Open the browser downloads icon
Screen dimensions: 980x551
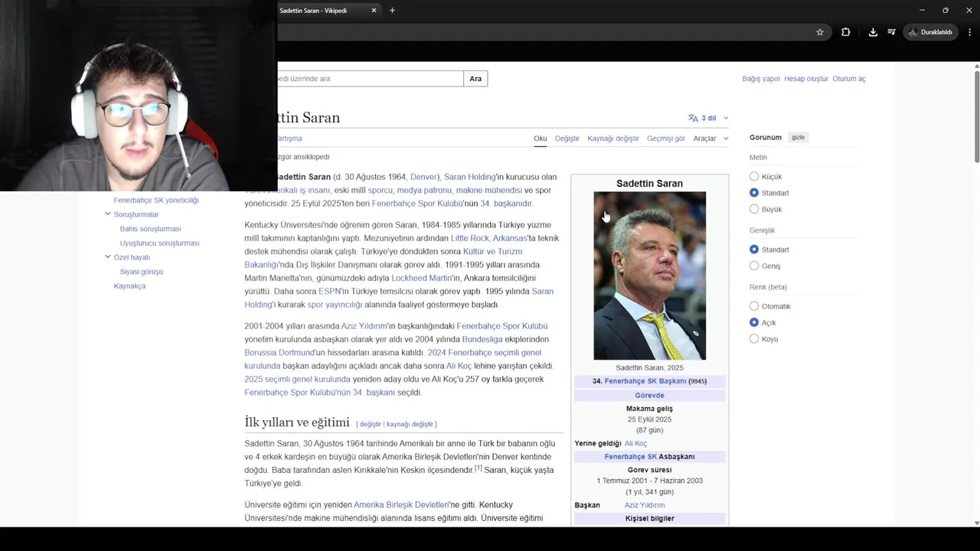point(873,32)
